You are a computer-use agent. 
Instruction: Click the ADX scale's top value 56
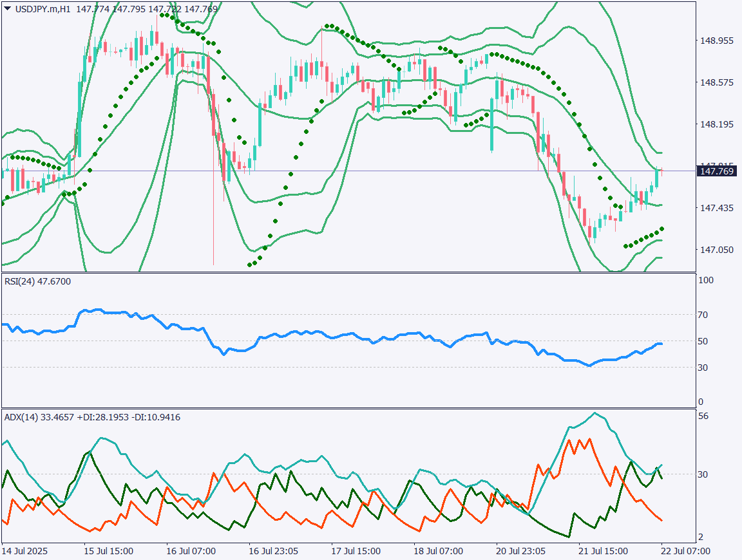[x=704, y=416]
